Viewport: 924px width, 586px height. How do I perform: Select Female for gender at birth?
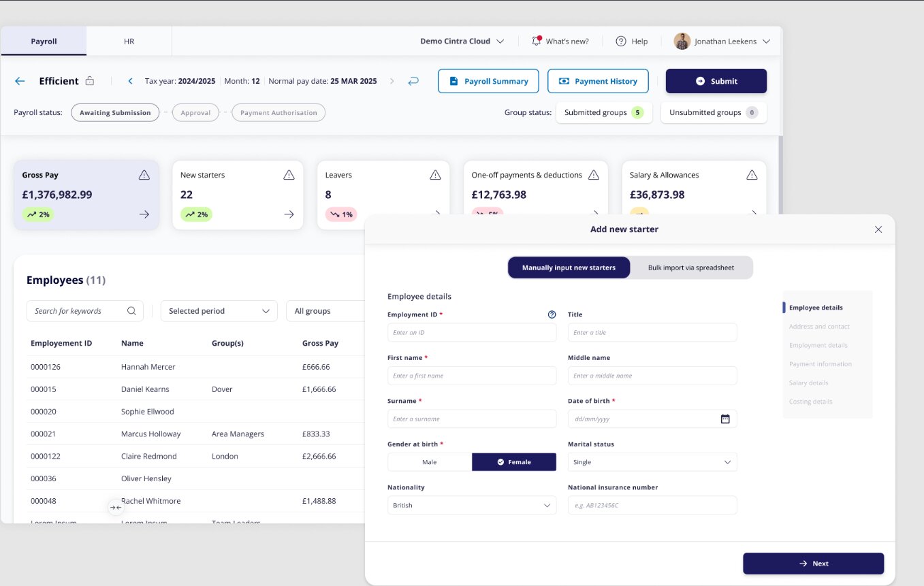click(514, 462)
